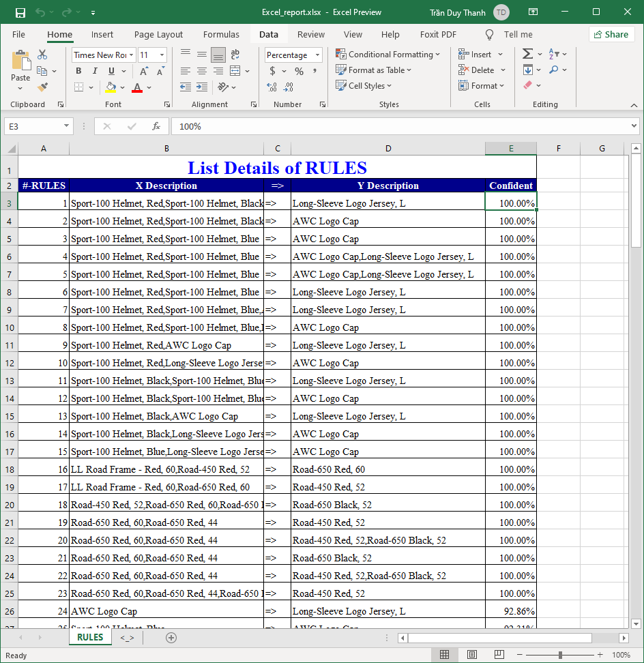Click the Increase Decimal icon
The image size is (644, 663).
[272, 87]
